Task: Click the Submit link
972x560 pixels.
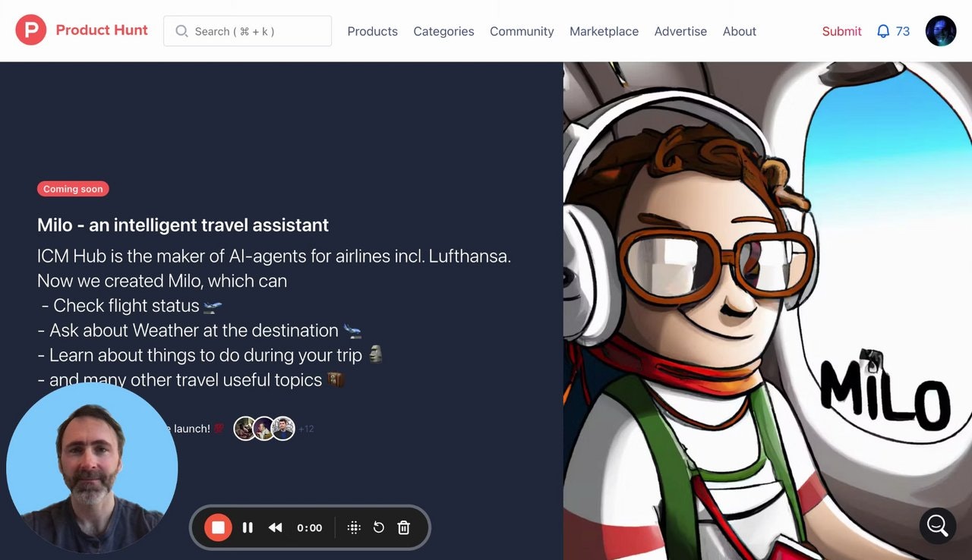Action: (841, 31)
